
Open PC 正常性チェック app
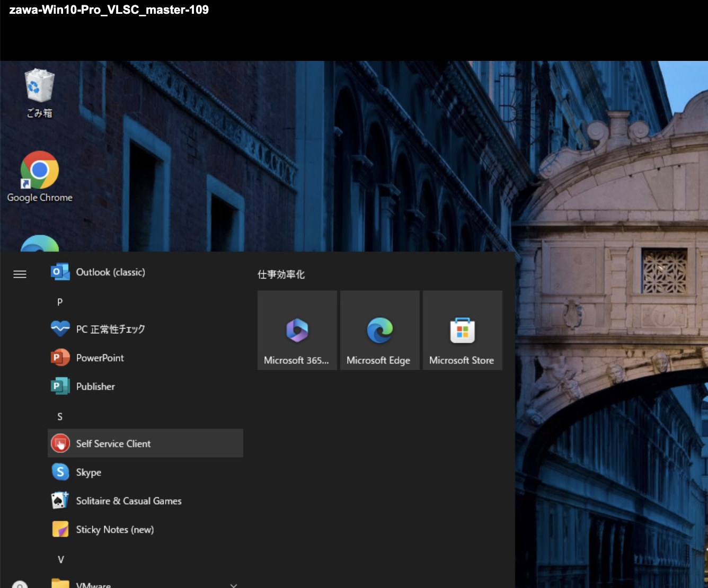110,329
